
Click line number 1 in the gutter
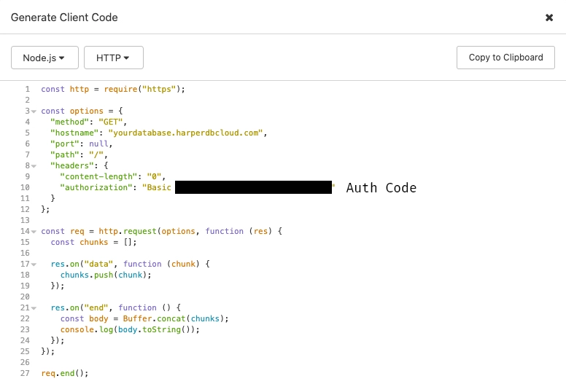pos(28,89)
